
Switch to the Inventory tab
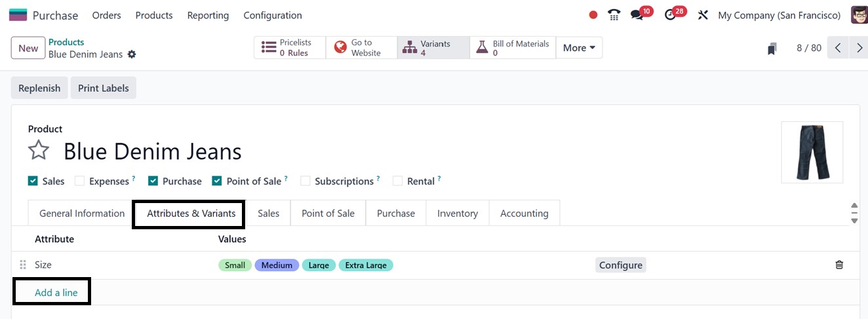pos(457,214)
